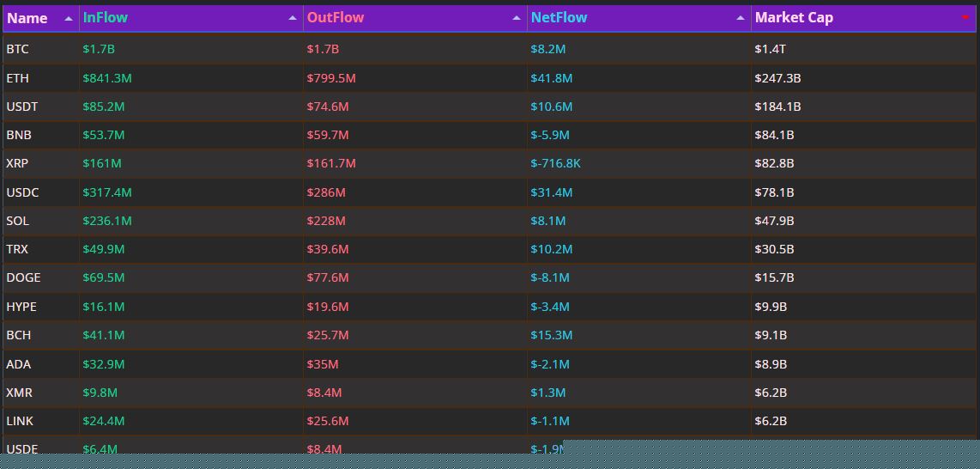Select the InFlow column header text
The width and height of the screenshot is (980, 469).
pyautogui.click(x=106, y=17)
